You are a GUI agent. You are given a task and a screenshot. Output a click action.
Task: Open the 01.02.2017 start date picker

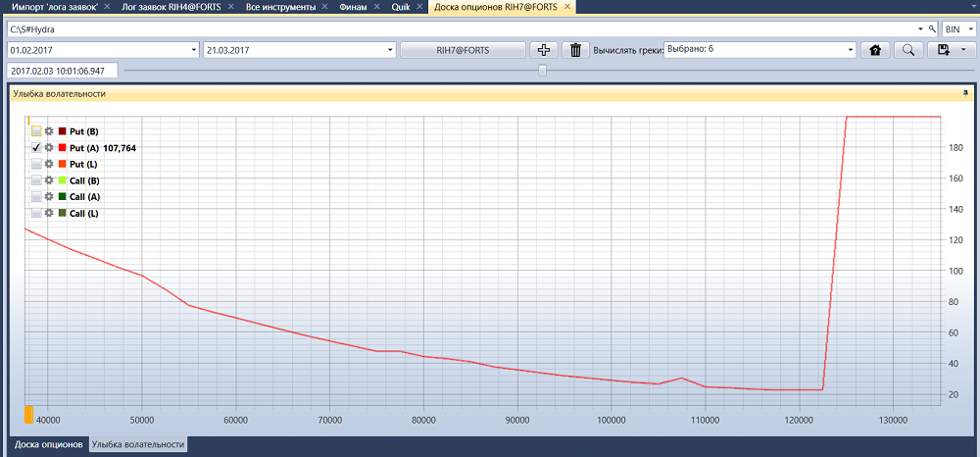(192, 50)
